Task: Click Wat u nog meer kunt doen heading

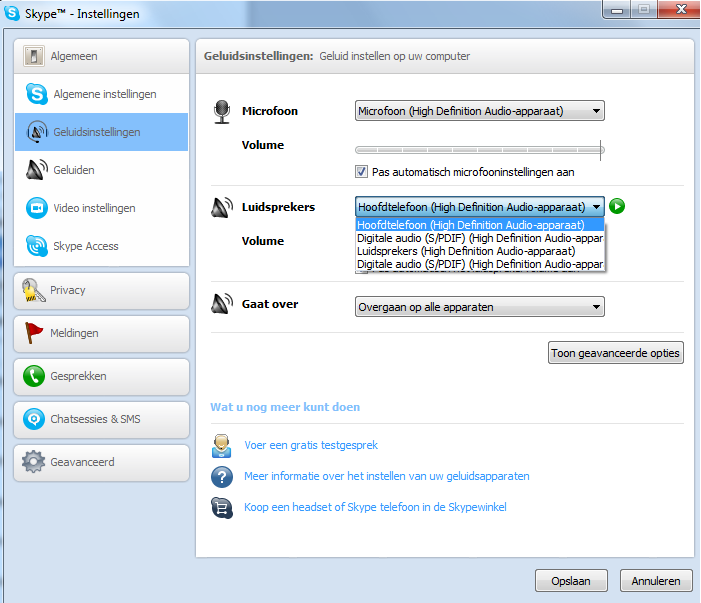Action: pos(285,407)
